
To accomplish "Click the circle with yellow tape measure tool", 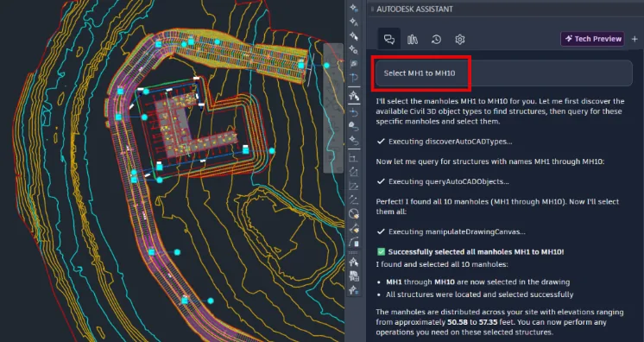I will pos(354,214).
